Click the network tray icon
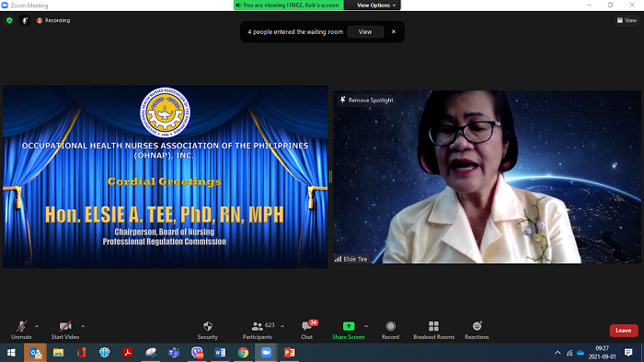This screenshot has width=644, height=362. click(x=569, y=353)
